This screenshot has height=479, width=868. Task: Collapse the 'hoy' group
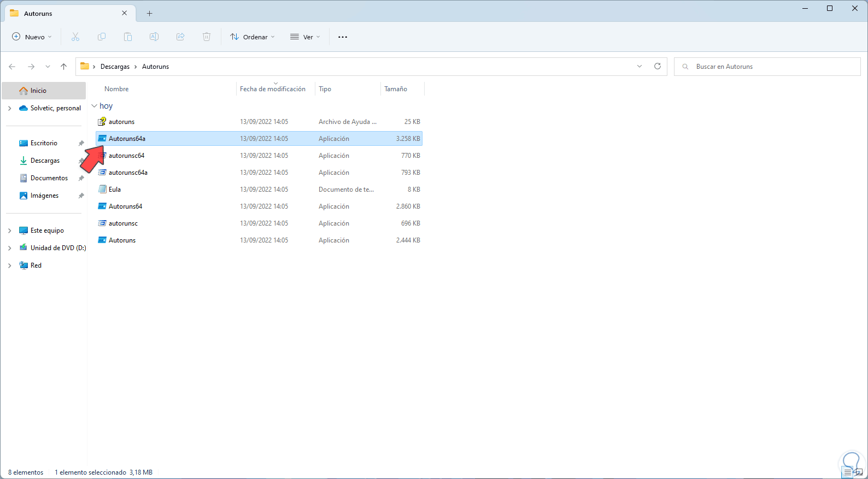click(x=94, y=105)
